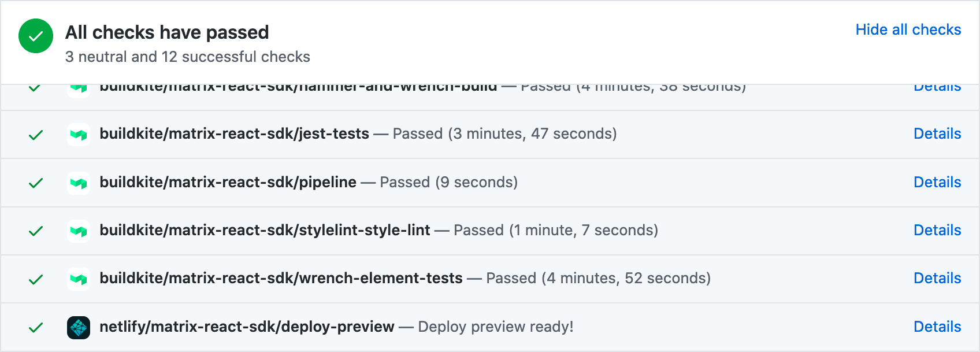Viewport: 980px width, 352px height.
Task: Click the large green success circle icon
Action: (x=35, y=36)
